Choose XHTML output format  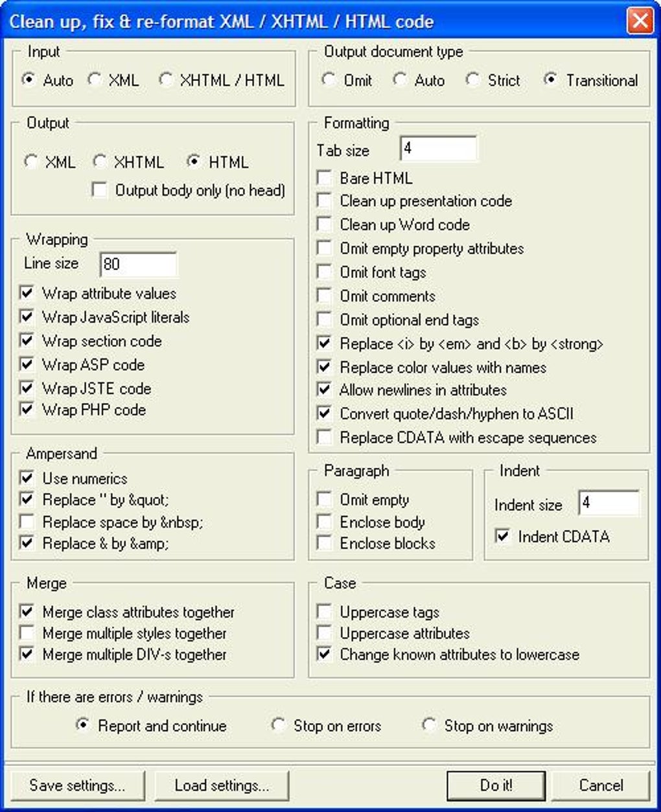coord(100,161)
